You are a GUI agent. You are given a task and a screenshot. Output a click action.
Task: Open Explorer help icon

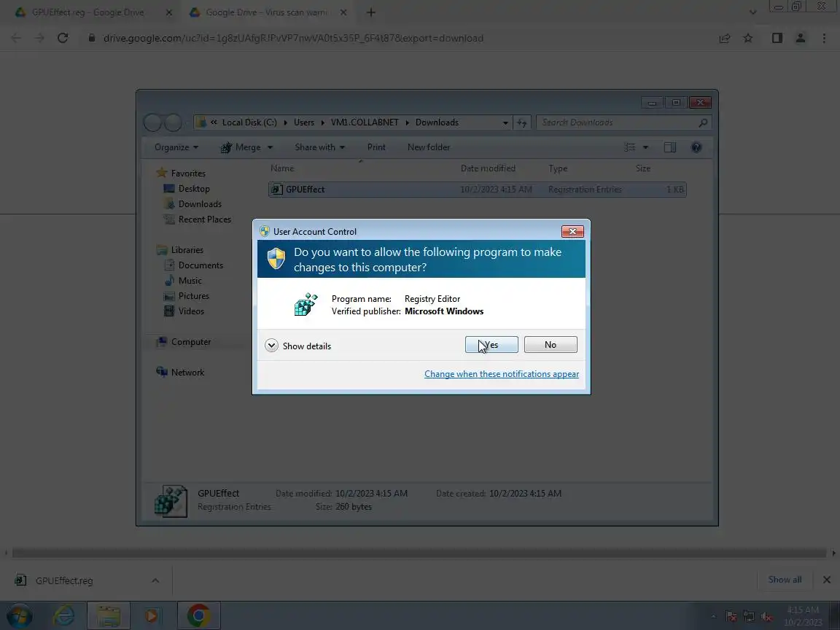click(x=696, y=147)
